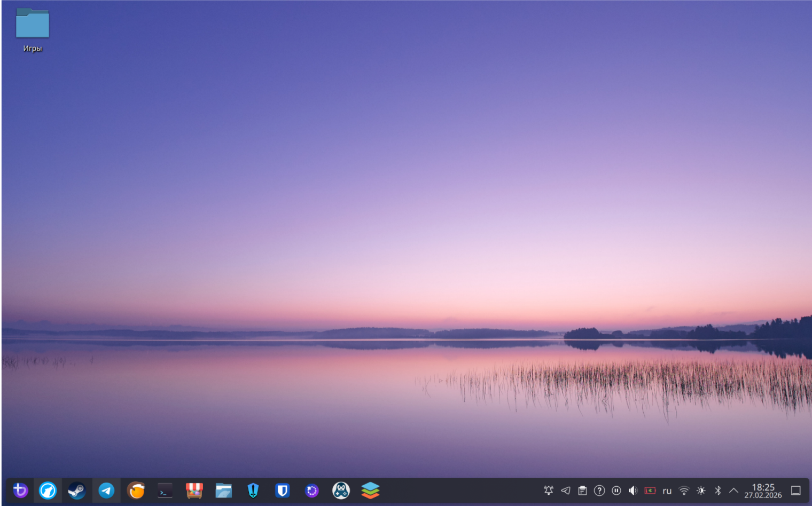Open the terminal from the taskbar
This screenshot has width=812, height=506.
pos(165,490)
